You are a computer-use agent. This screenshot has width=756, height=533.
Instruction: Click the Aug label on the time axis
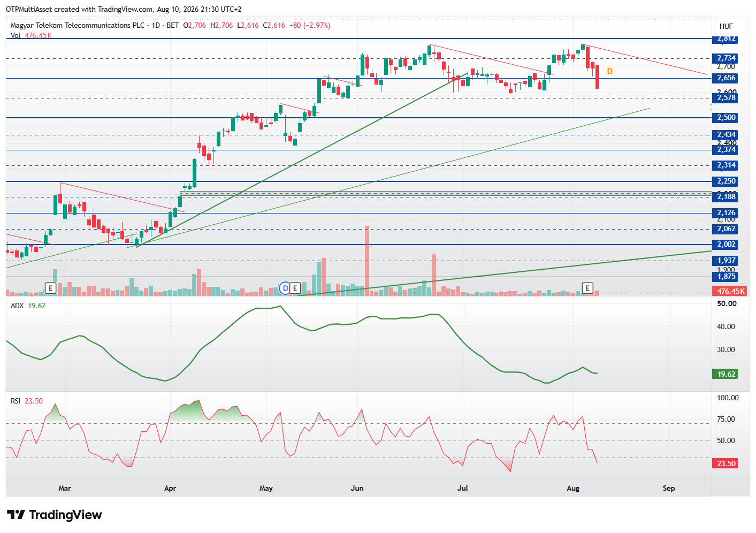(573, 488)
